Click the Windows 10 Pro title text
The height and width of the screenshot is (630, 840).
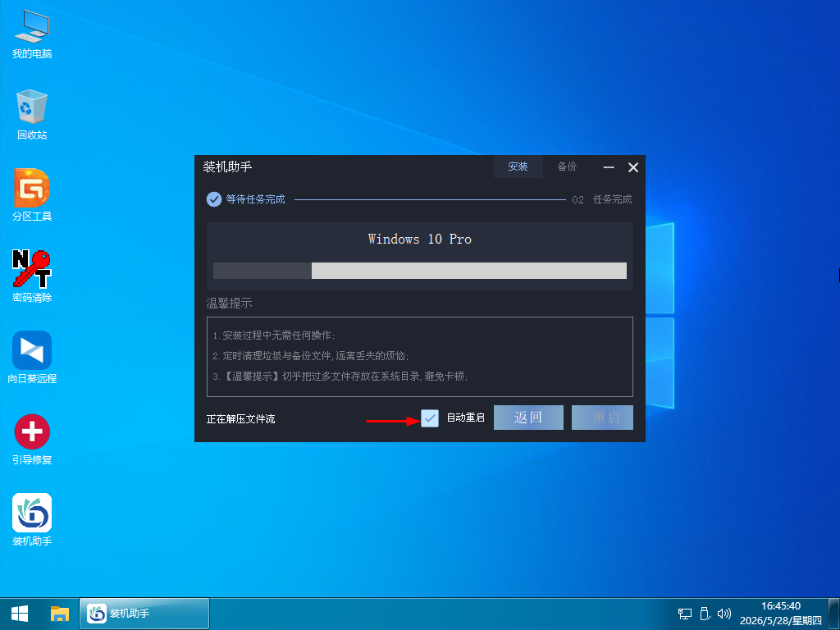[x=419, y=239]
